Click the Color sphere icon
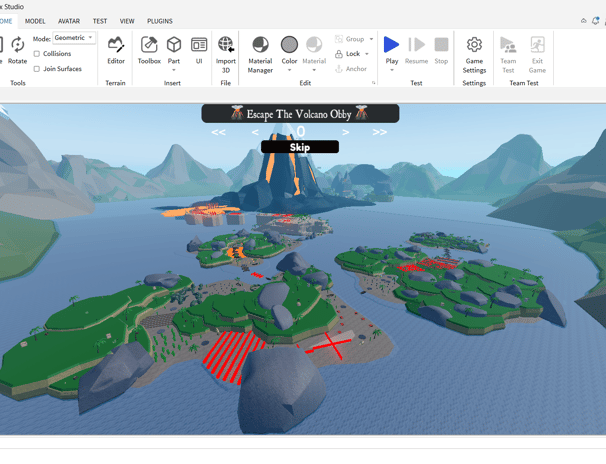 (x=289, y=44)
